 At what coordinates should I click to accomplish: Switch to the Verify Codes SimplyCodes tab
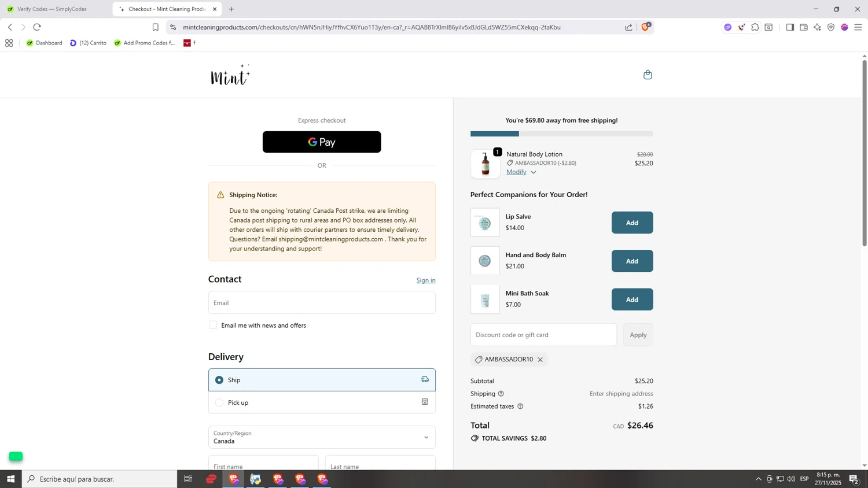click(x=52, y=9)
